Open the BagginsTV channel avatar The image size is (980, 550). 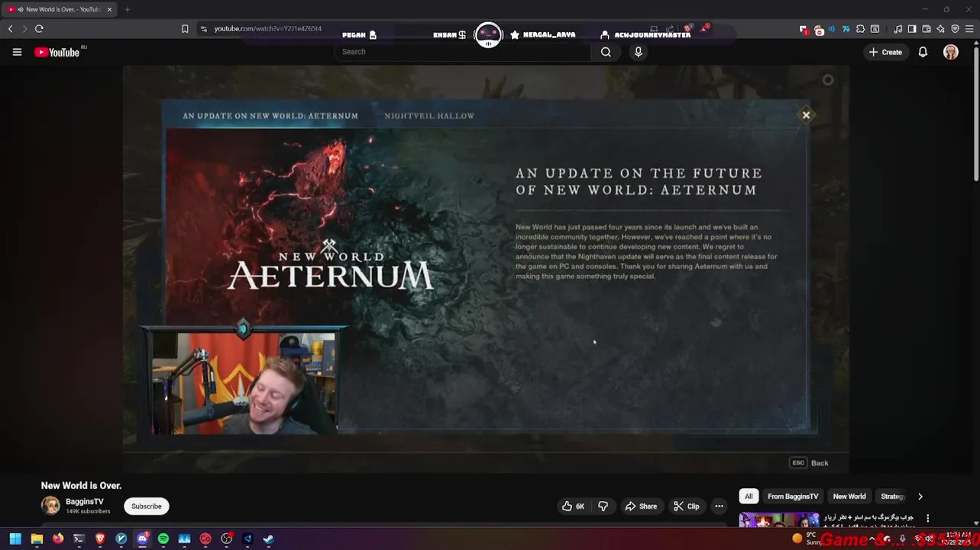coord(50,506)
